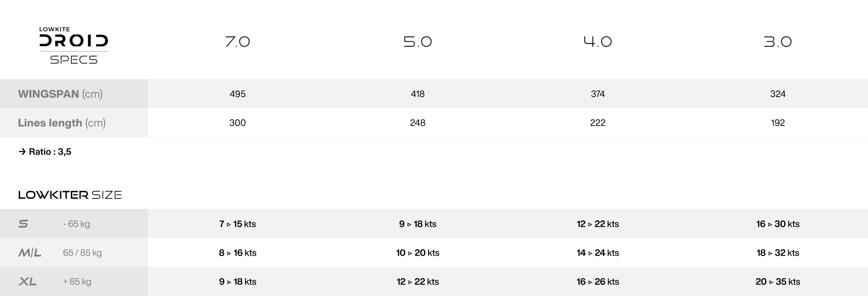The width and height of the screenshot is (868, 303).
Task: Click the 20 ▹ 35 kts cell
Action: click(778, 282)
